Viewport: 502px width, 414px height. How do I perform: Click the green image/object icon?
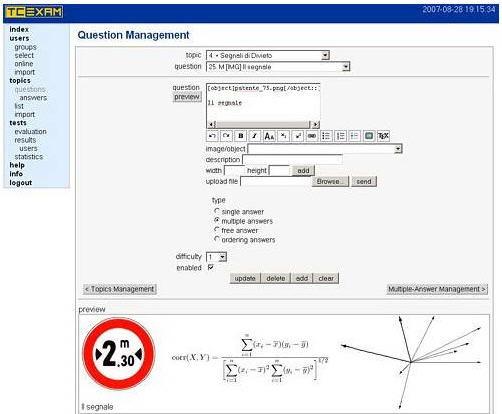(x=369, y=136)
